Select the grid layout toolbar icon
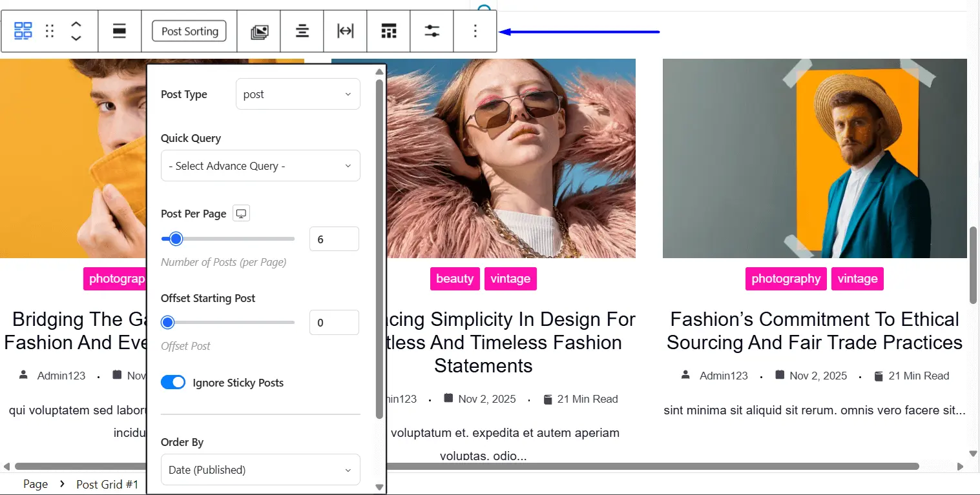The width and height of the screenshot is (980, 495). tap(388, 31)
